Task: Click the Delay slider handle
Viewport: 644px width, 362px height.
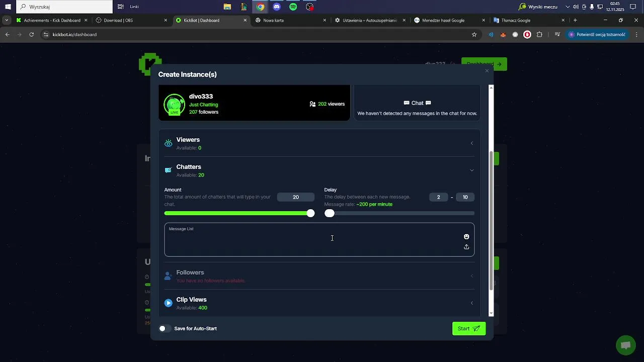Action: [x=330, y=213]
